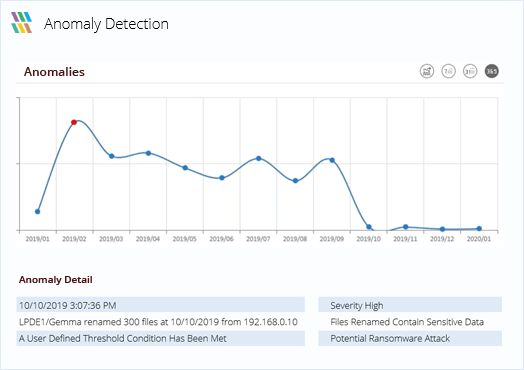The height and width of the screenshot is (370, 524).
Task: Select the 2020/01 data point
Action: 479,229
